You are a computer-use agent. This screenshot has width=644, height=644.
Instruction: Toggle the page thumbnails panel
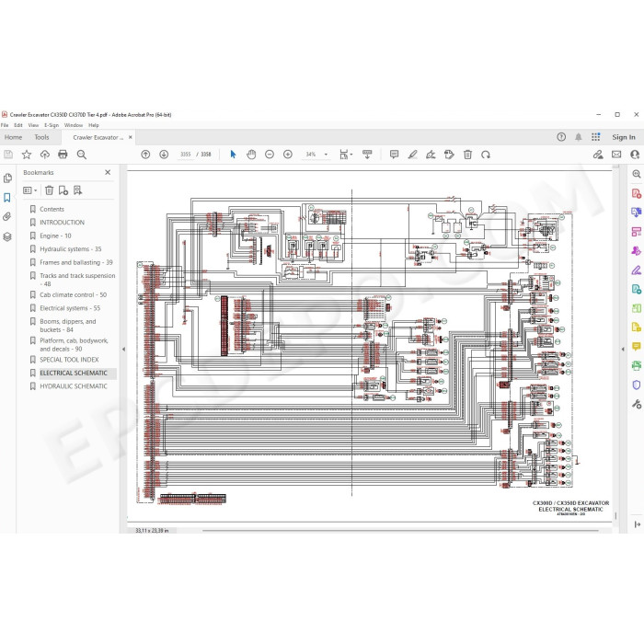7,178
